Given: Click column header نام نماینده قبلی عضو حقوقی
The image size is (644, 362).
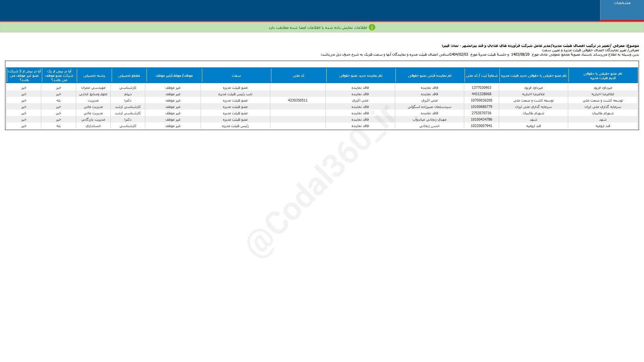Looking at the screenshot, I should pyautogui.click(x=430, y=76).
